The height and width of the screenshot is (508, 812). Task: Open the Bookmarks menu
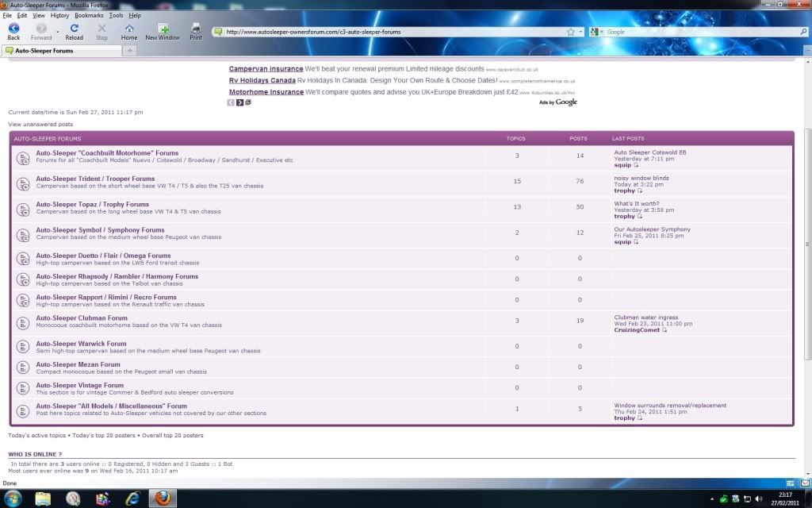89,15
